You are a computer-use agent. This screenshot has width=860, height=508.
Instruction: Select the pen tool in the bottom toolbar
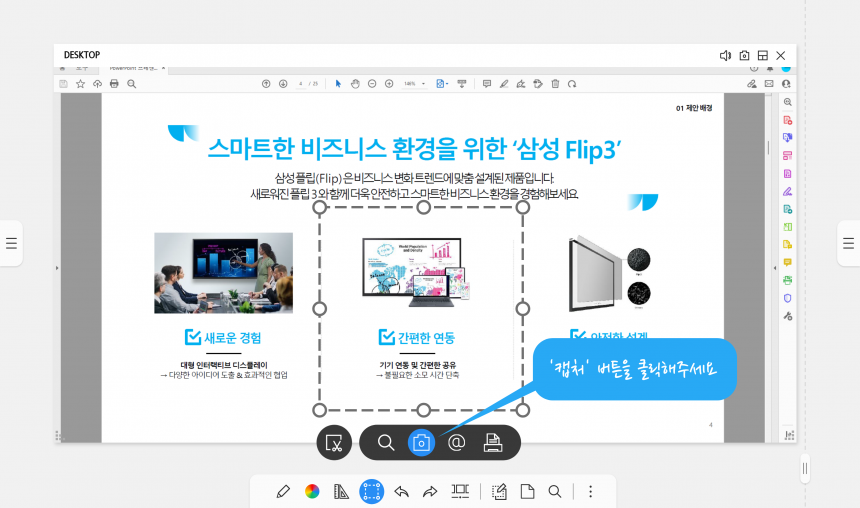[x=283, y=491]
